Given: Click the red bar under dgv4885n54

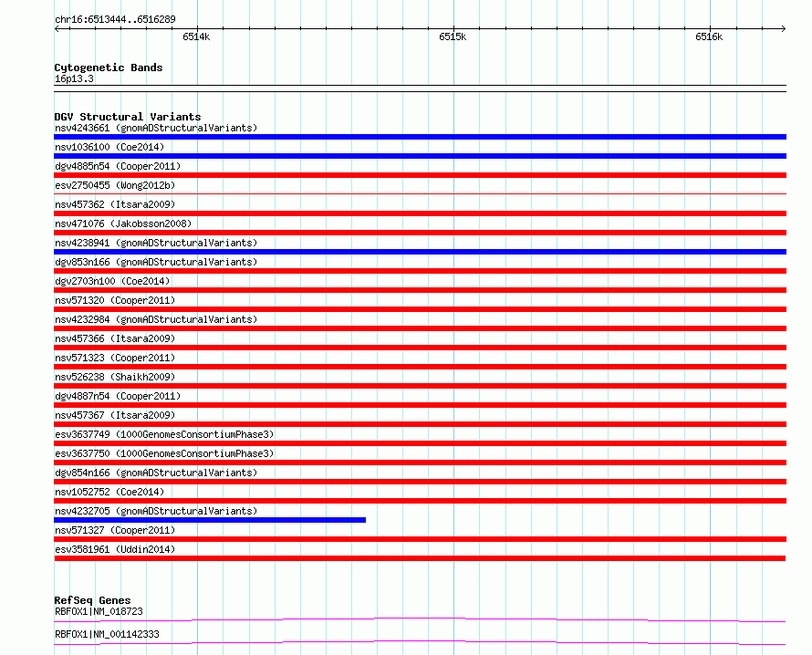Looking at the screenshot, I should pyautogui.click(x=420, y=175).
